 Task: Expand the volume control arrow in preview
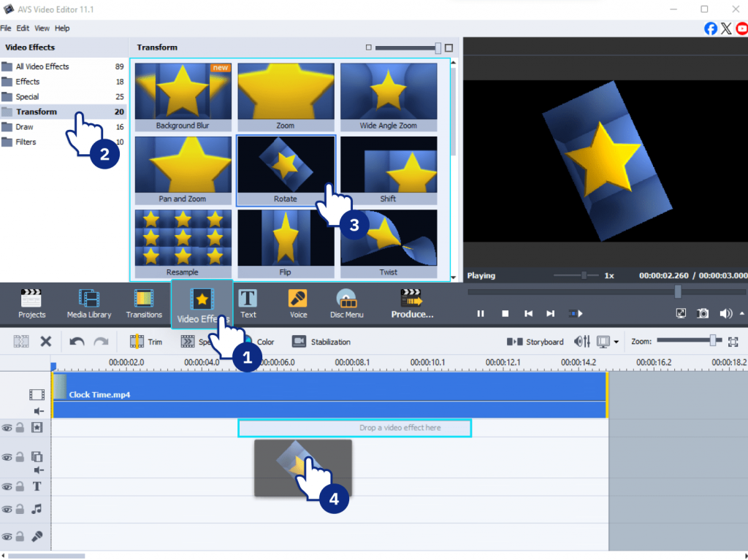(x=742, y=313)
